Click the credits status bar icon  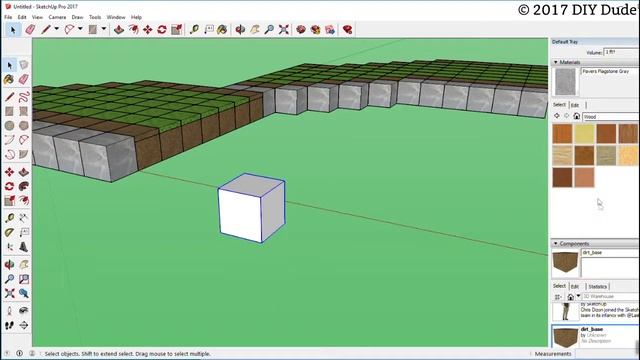click(x=19, y=353)
